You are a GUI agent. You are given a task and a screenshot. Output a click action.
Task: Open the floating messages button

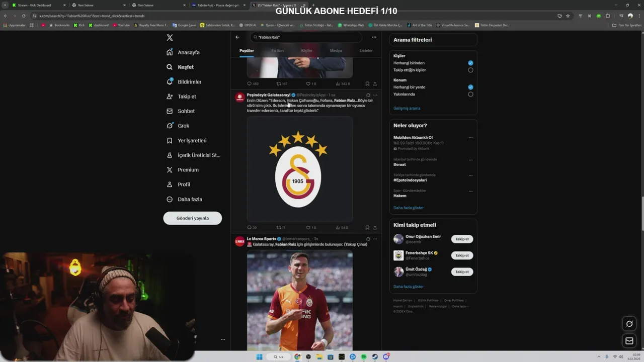(x=629, y=341)
